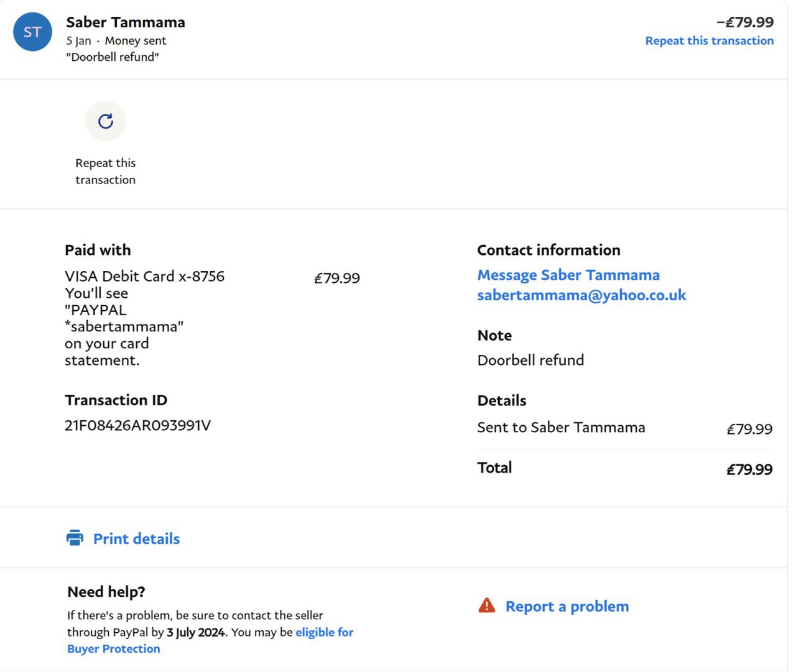Click the sabertammama@yahoo.co.uk email link
This screenshot has height=672, width=796.
coord(581,295)
